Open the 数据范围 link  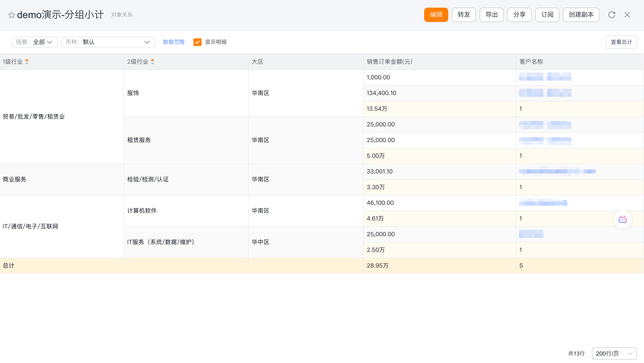pyautogui.click(x=174, y=42)
